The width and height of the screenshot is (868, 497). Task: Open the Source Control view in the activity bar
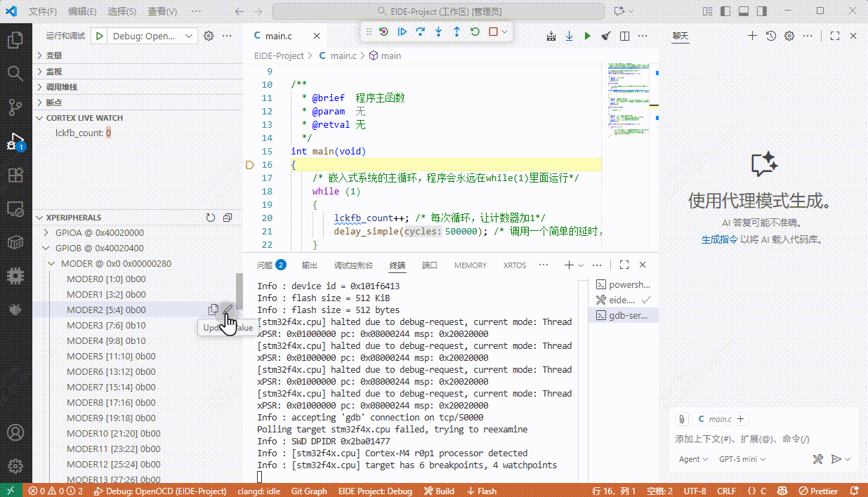pyautogui.click(x=15, y=107)
